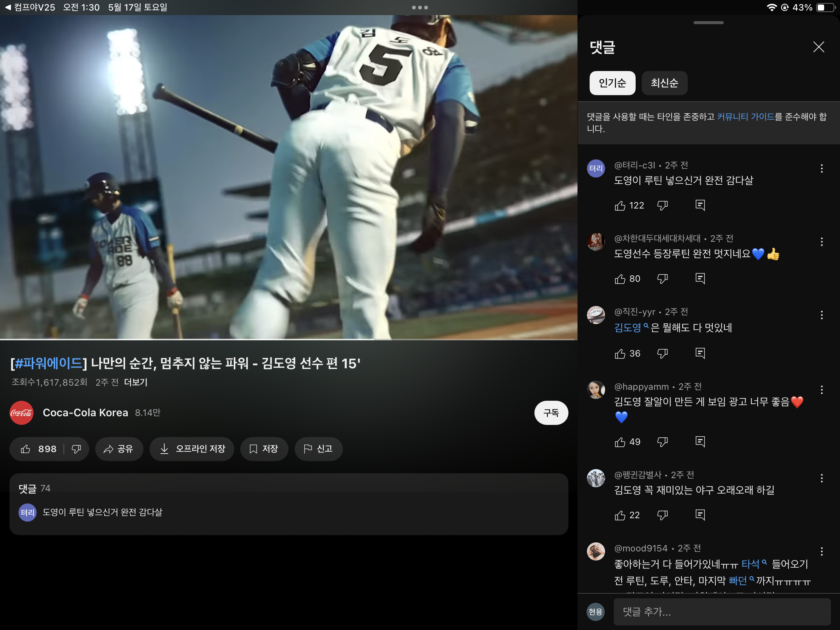Dislike the video

pos(76,449)
